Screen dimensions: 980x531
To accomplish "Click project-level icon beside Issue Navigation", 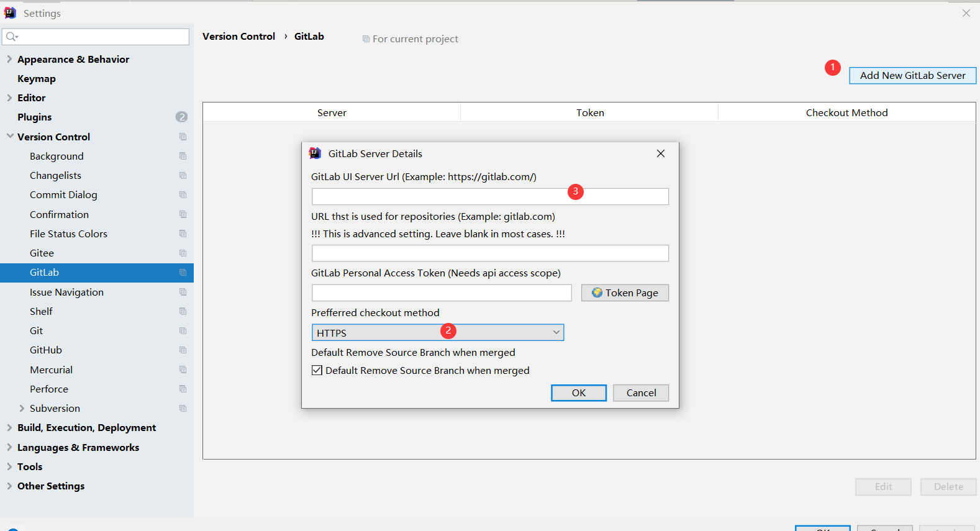I will pyautogui.click(x=183, y=292).
